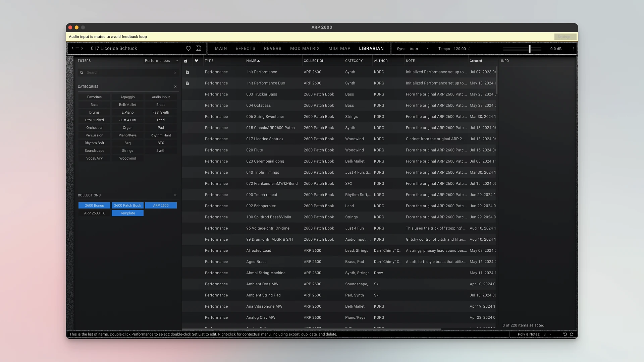This screenshot has width=644, height=362.
Task: Toggle the 2600 Bonus collection filter
Action: (x=94, y=205)
